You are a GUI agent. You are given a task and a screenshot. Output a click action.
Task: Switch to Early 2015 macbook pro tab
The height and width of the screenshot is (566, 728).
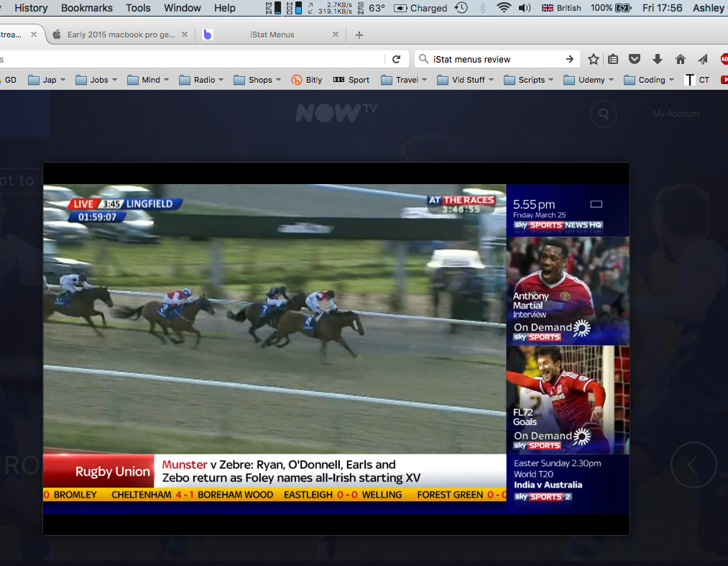coord(121,35)
